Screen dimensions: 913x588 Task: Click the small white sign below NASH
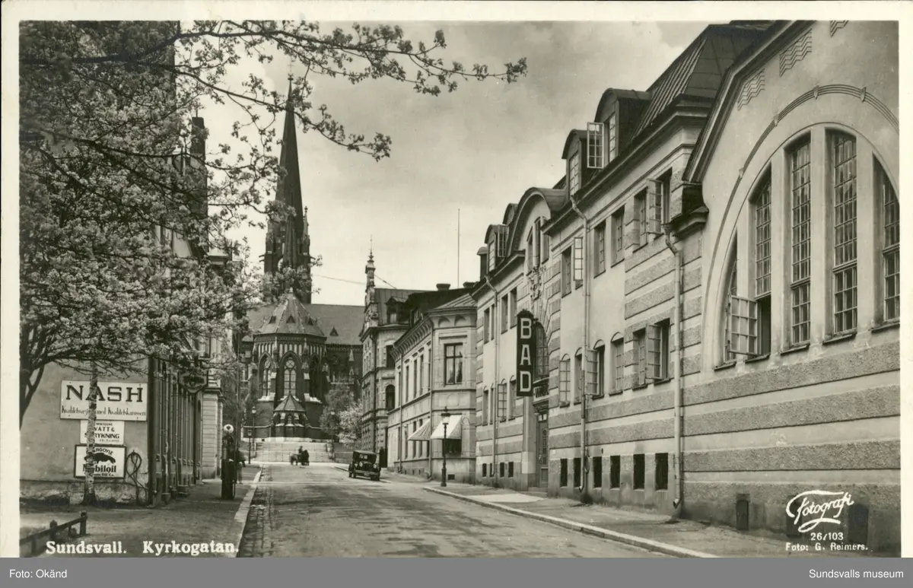point(102,432)
